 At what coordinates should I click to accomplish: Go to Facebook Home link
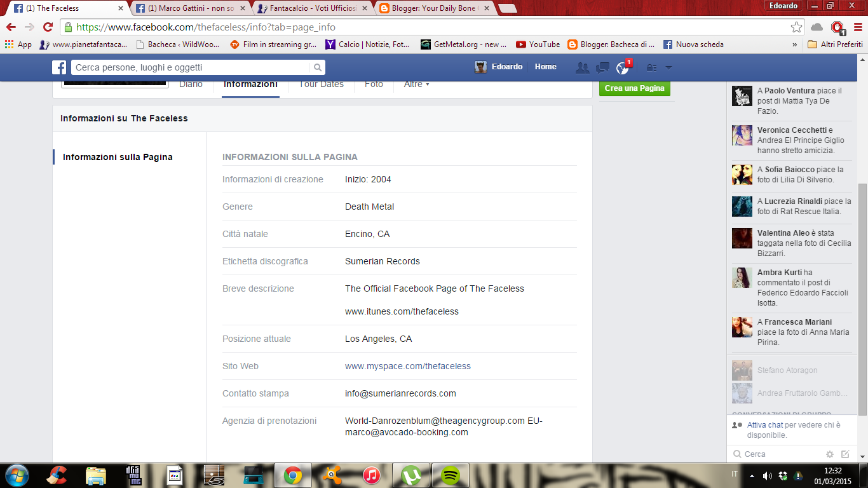click(x=545, y=67)
